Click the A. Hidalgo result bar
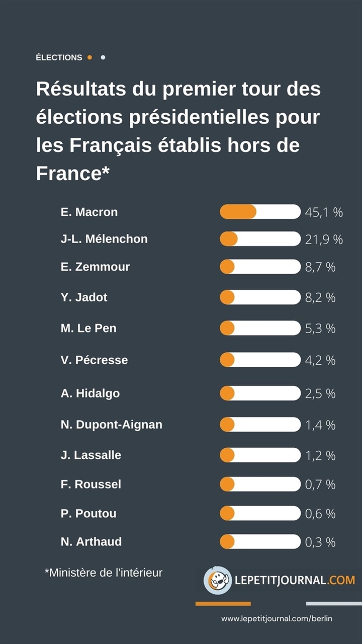Viewport: 362px width, 644px height. (260, 393)
